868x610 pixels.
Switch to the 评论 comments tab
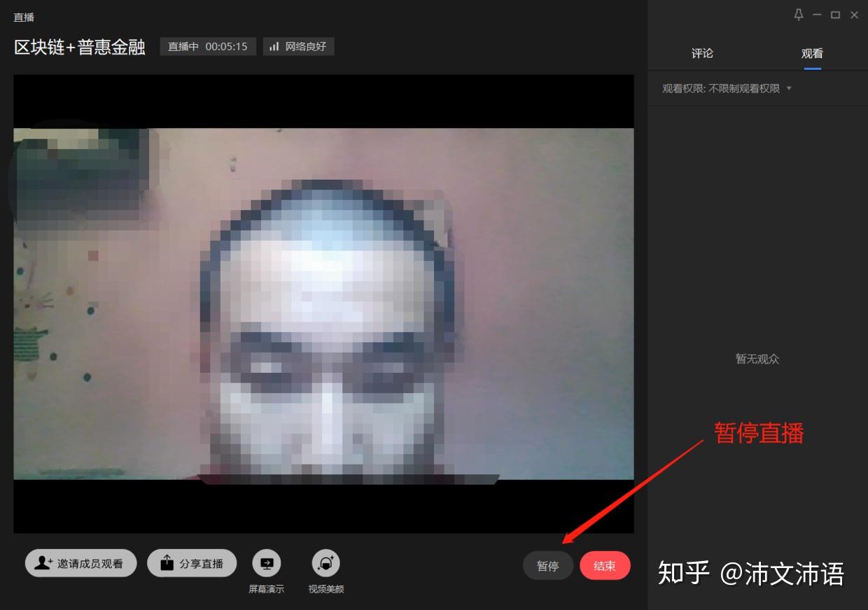(x=701, y=53)
